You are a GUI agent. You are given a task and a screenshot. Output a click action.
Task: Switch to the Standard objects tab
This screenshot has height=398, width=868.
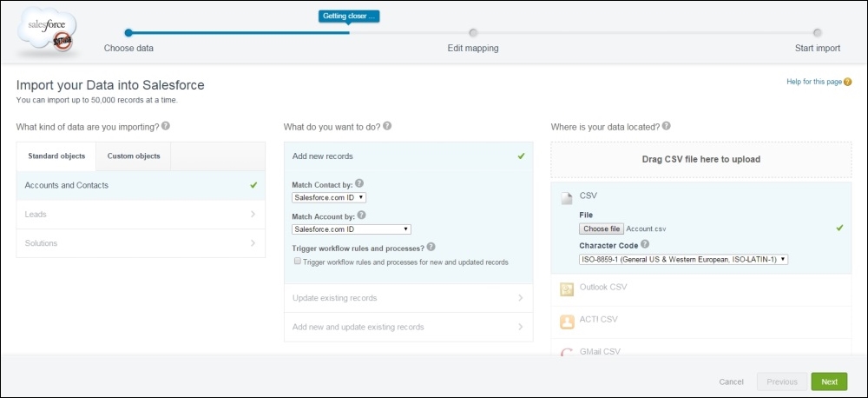click(x=56, y=156)
